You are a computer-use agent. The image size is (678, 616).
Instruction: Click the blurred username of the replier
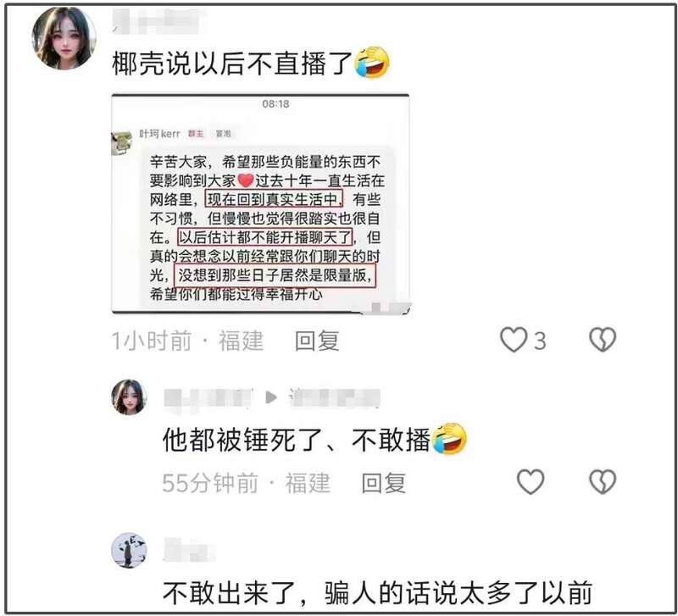(208, 398)
